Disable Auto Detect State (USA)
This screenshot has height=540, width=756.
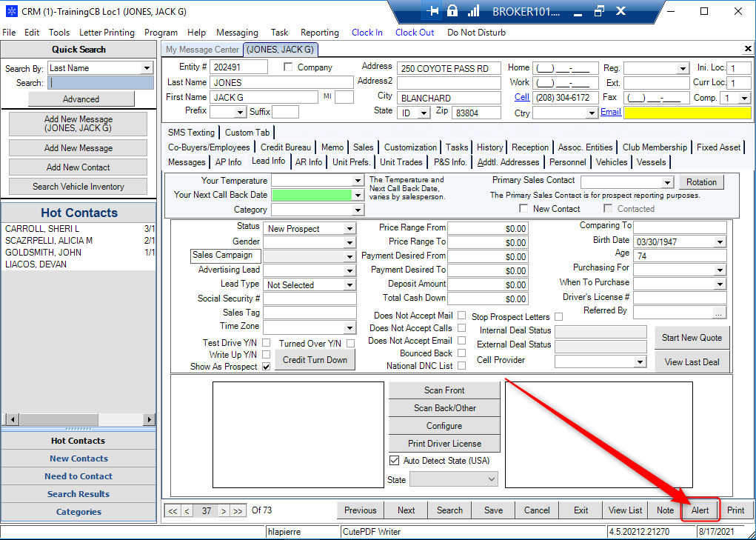click(395, 461)
